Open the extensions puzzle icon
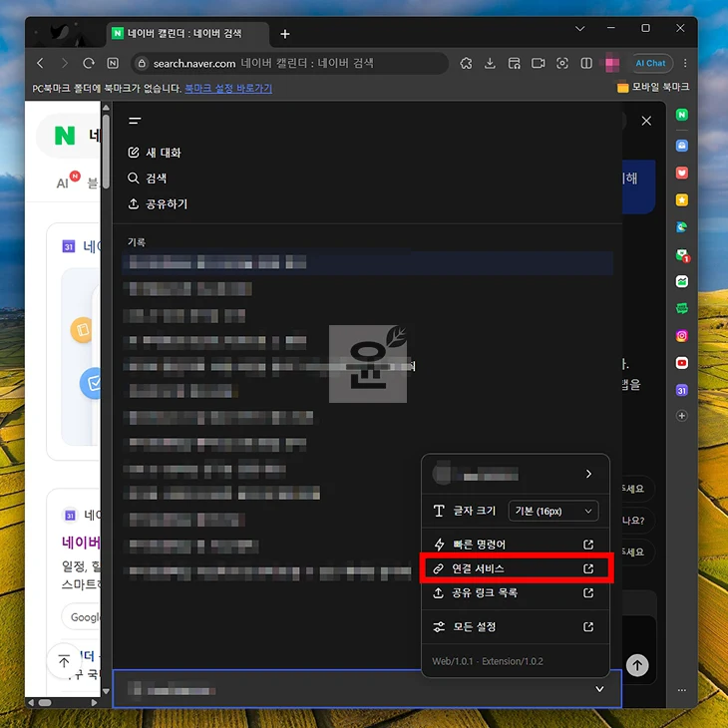The height and width of the screenshot is (728, 728). point(466,63)
